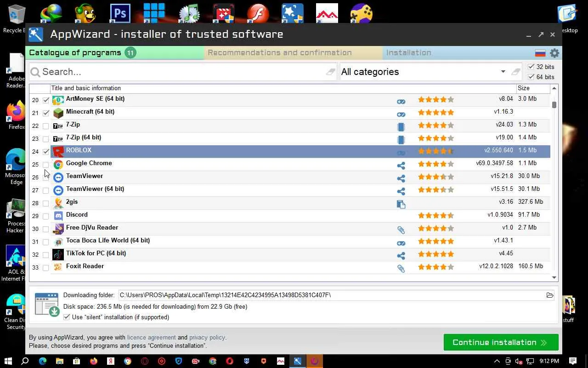Select Free DjVu Reader row title

pyautogui.click(x=92, y=228)
